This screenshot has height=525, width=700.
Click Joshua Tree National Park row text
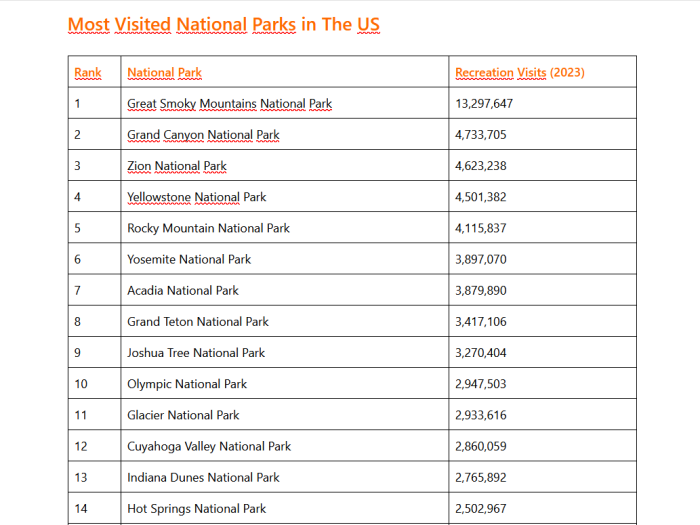tap(196, 353)
